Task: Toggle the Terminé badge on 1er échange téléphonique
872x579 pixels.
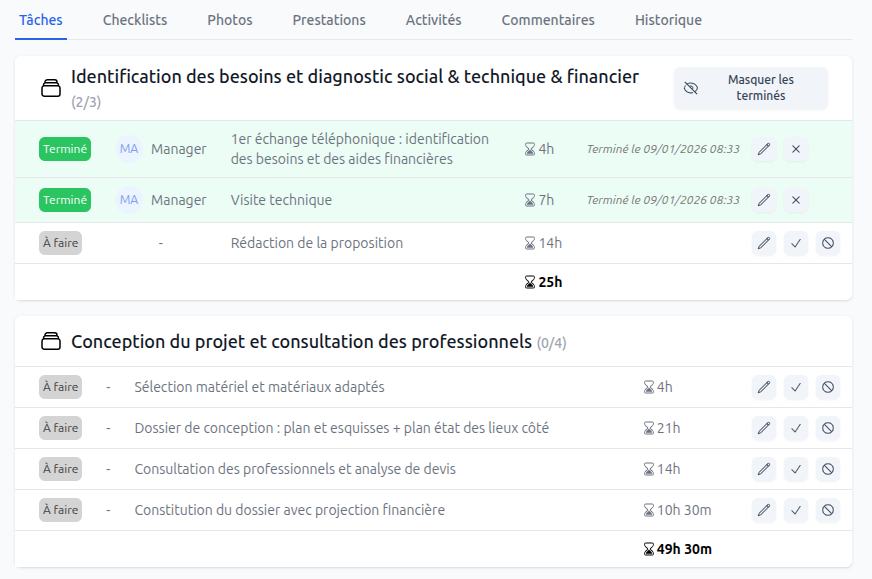Action: coord(64,148)
